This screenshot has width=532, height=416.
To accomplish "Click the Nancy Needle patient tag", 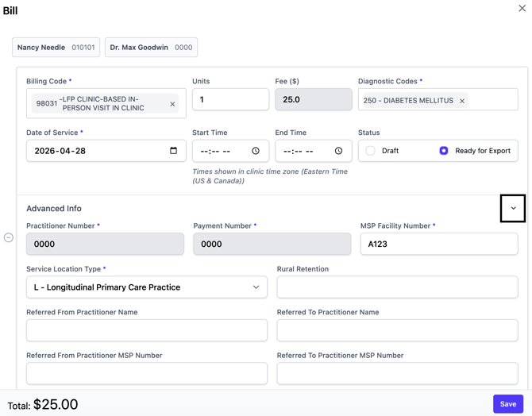I will pyautogui.click(x=56, y=48).
